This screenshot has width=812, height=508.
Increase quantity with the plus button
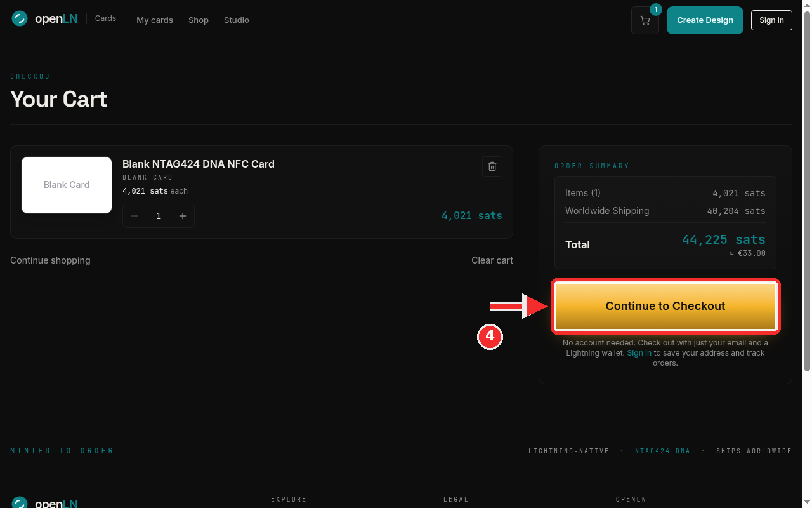[183, 216]
